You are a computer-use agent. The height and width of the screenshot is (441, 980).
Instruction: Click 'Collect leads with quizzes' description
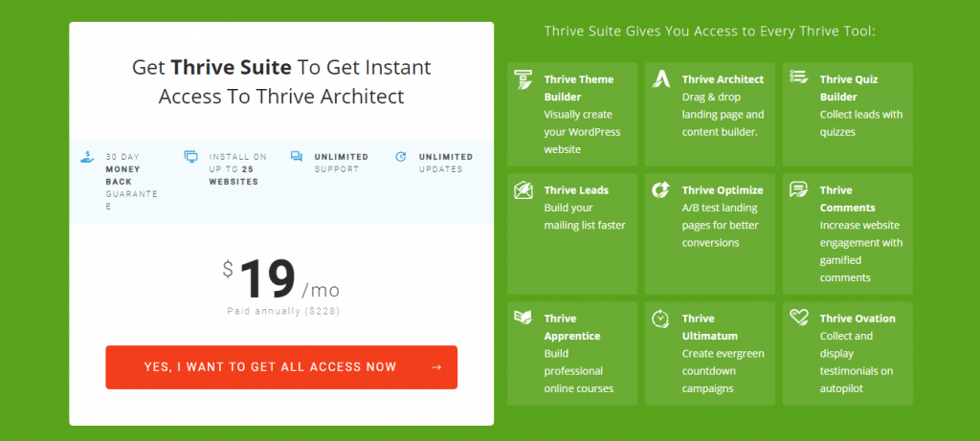861,123
